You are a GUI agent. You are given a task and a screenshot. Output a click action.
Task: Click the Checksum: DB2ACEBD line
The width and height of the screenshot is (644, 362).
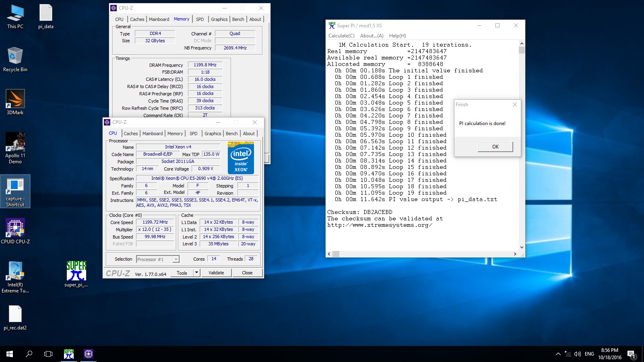(360, 212)
